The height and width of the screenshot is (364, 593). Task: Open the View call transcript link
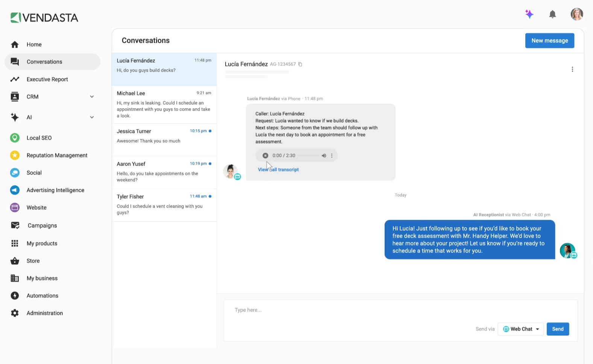click(278, 170)
